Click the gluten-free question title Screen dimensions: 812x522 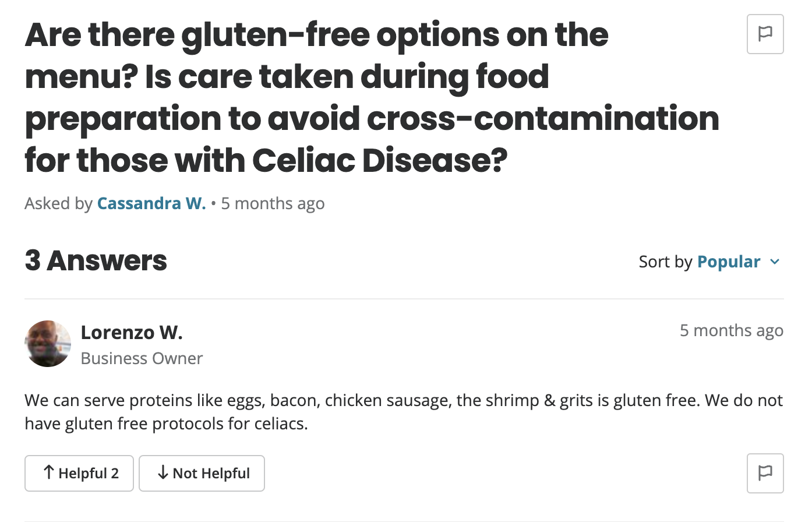coord(373,98)
